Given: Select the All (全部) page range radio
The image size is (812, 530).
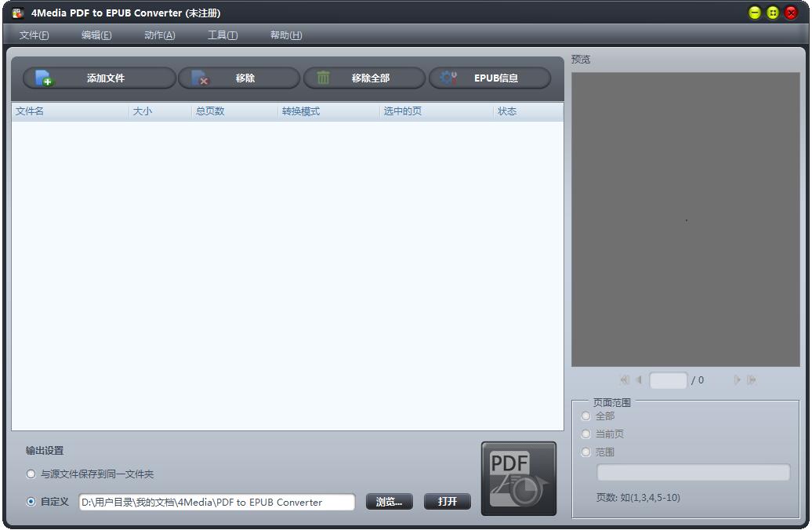Looking at the screenshot, I should coord(585,416).
